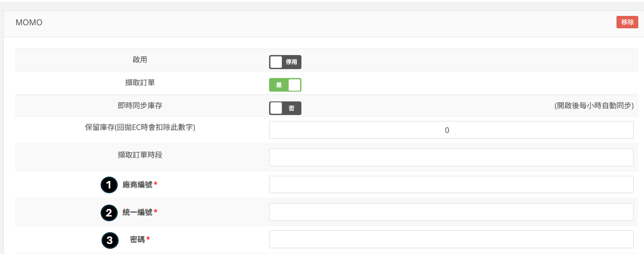644x254 pixels.
Task: Click the 開啟後每小時自動同步 hint text
Action: point(594,105)
